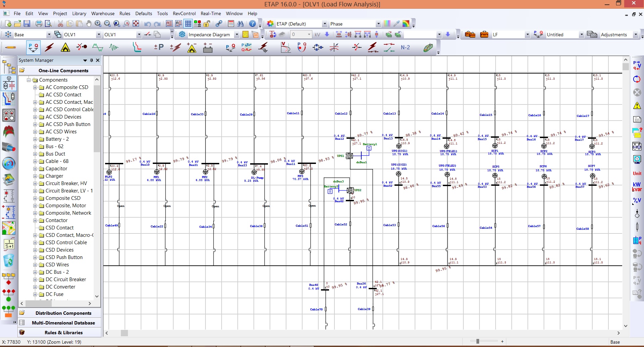
Task: Select Harmonic Analysis waveform mode icon
Action: [98, 47]
